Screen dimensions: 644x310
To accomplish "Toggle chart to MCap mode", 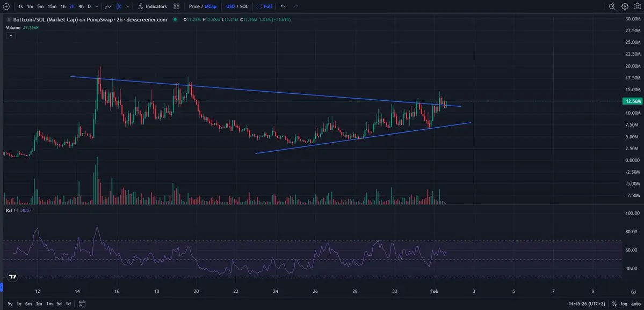I will 211,6.
